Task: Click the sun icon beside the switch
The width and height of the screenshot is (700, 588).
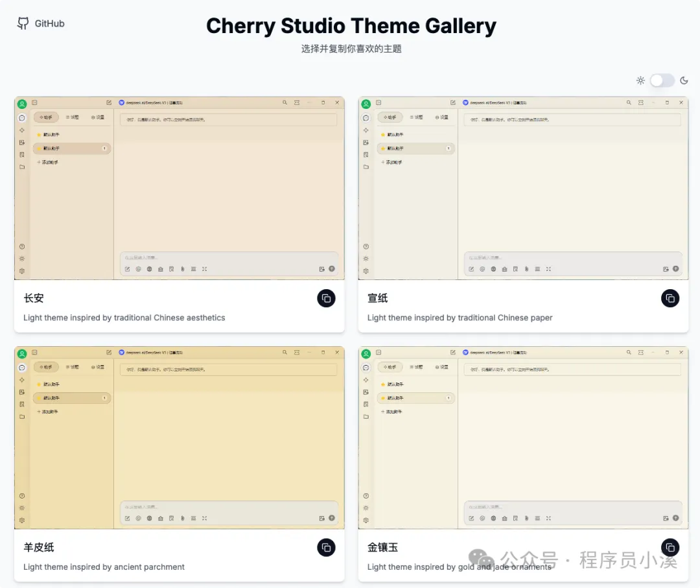Action: click(640, 80)
